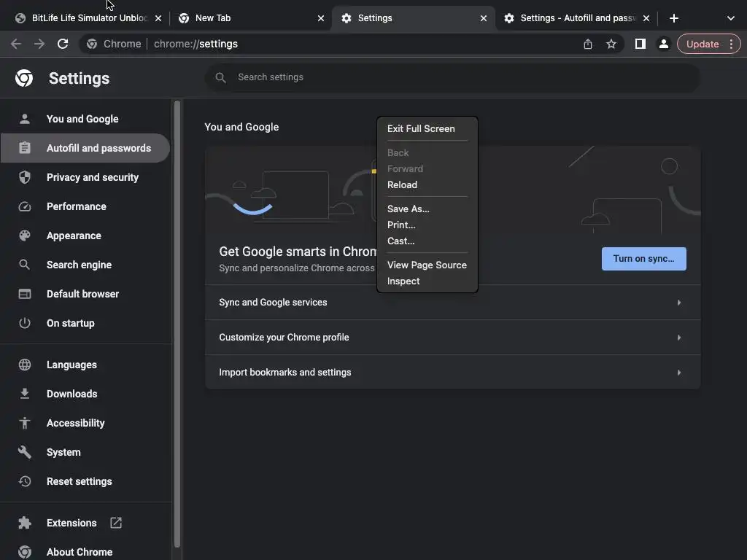Screen dimensions: 747x560
Task: Open the side panel icon
Action: point(640,44)
